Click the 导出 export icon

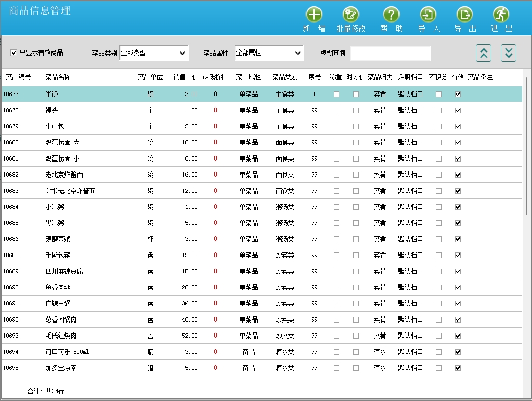464,15
